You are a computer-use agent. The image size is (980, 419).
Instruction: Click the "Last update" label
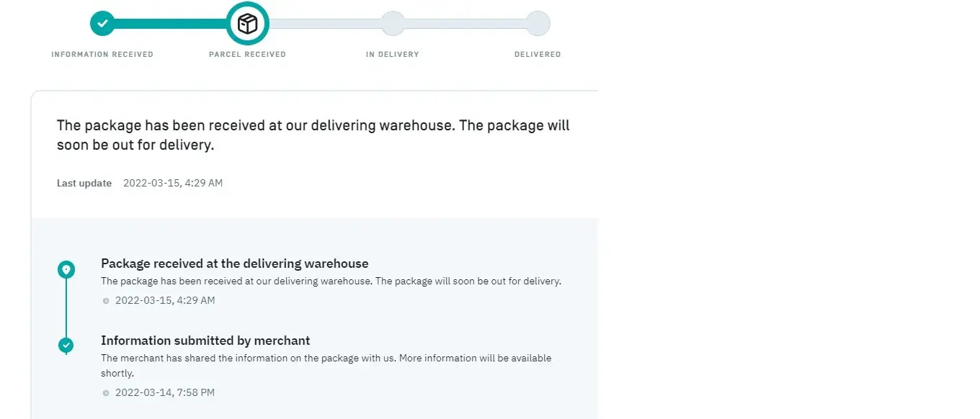coord(84,183)
